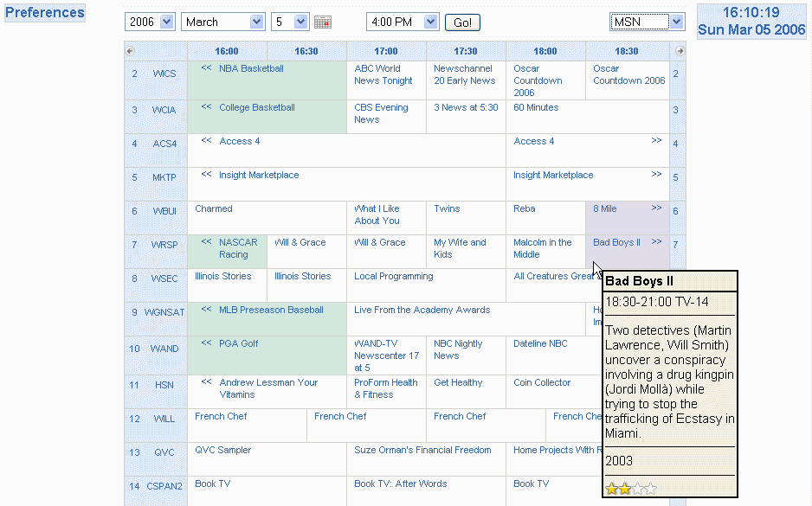Click the >> marker in the 8 Mile cell
The width and height of the screenshot is (812, 506).
(x=656, y=208)
